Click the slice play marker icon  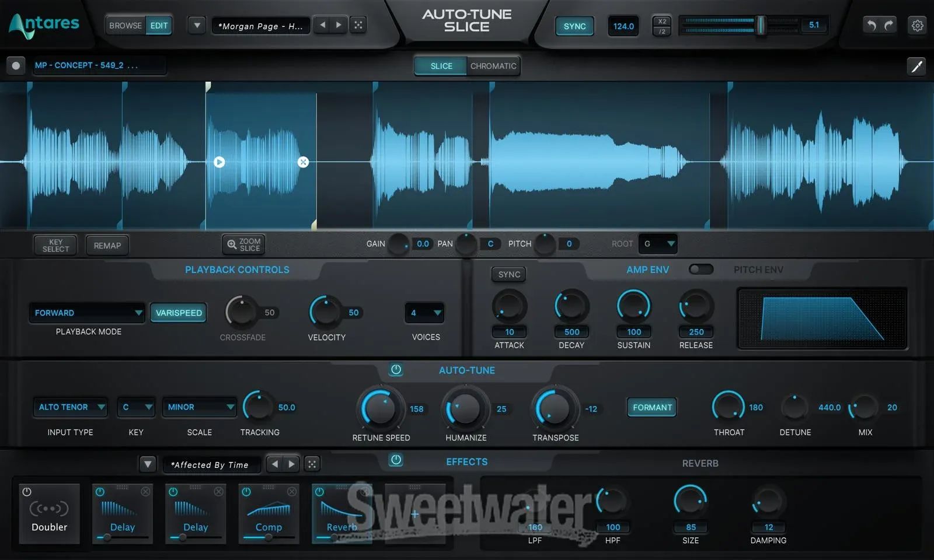click(219, 162)
